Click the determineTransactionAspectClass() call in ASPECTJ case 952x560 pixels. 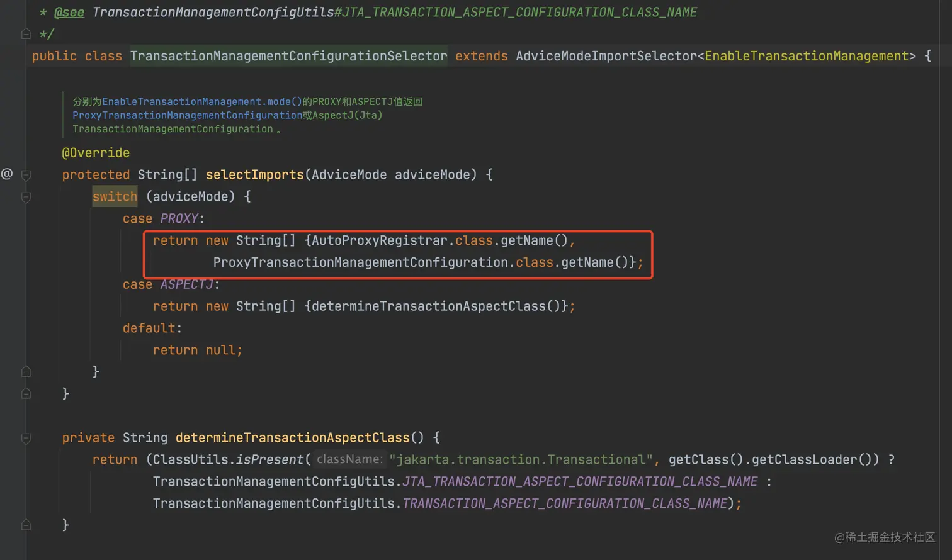tap(436, 306)
